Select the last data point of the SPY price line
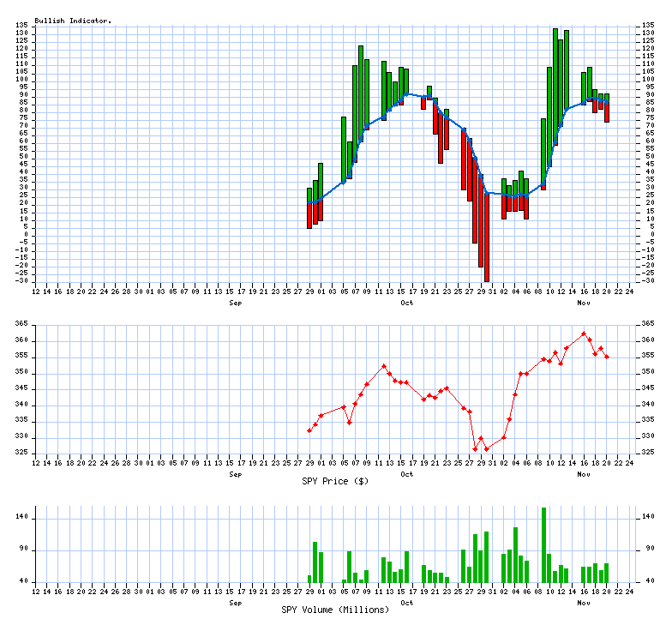672x625 pixels. (x=607, y=357)
